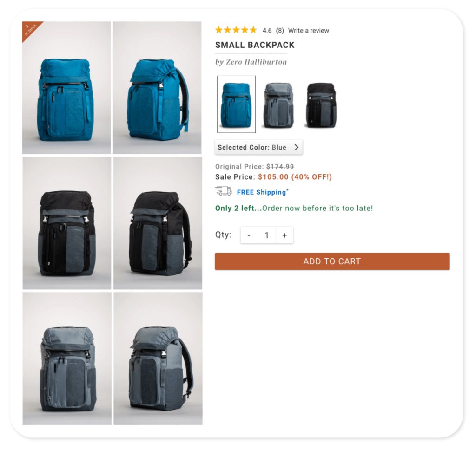
Task: Open the black backpack front photo
Action: (67, 223)
